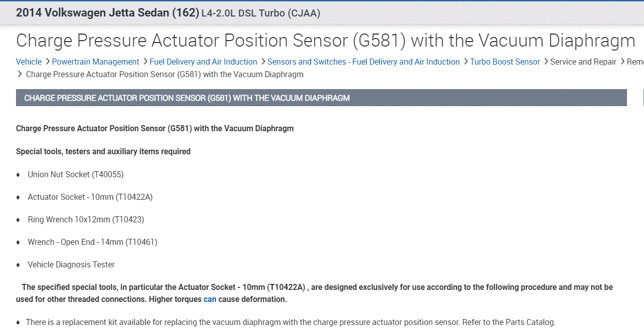Click chevron starting second breadcrumb line
The width and height of the screenshot is (644, 330).
pyautogui.click(x=20, y=74)
